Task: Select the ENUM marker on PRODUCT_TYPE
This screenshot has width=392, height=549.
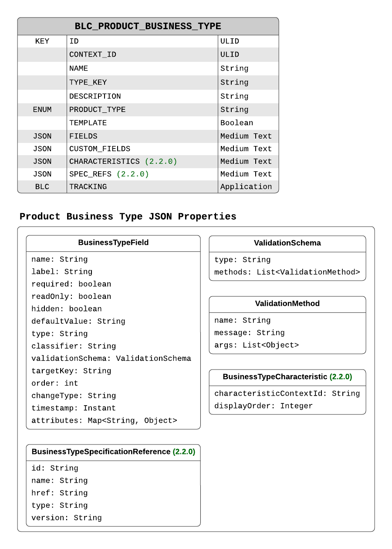Action: point(42,109)
